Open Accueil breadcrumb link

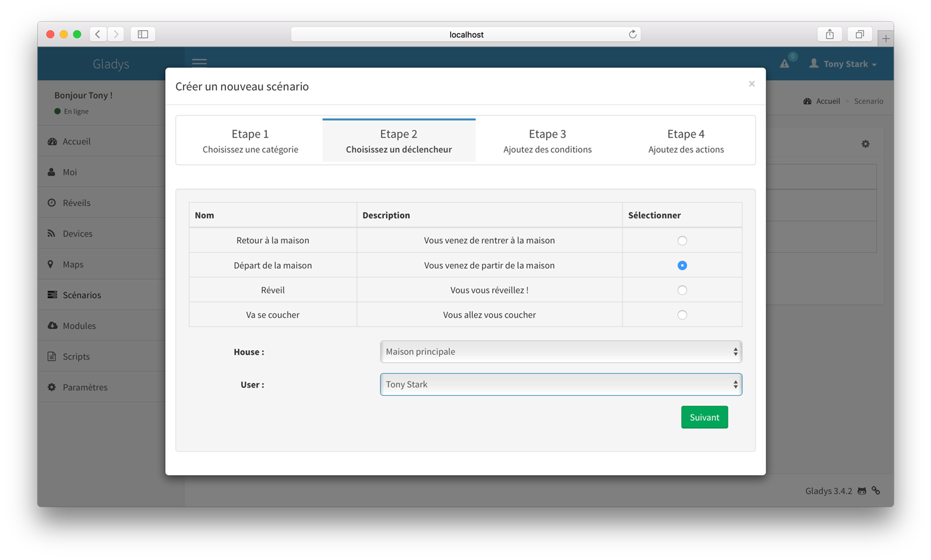pos(828,102)
